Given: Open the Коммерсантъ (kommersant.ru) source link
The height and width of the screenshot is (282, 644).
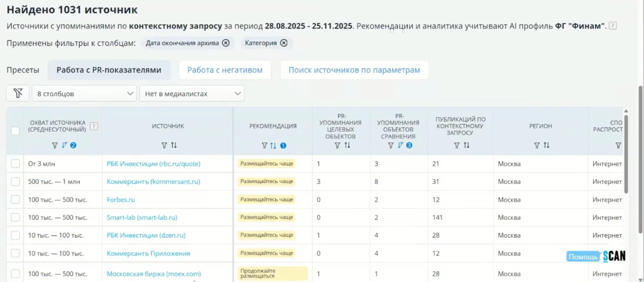Looking at the screenshot, I should point(153,182).
